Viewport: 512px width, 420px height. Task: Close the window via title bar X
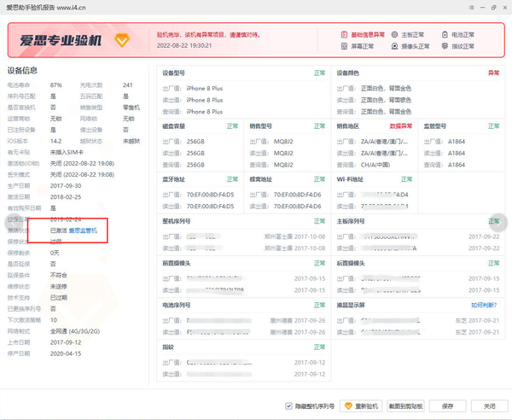(x=505, y=7)
